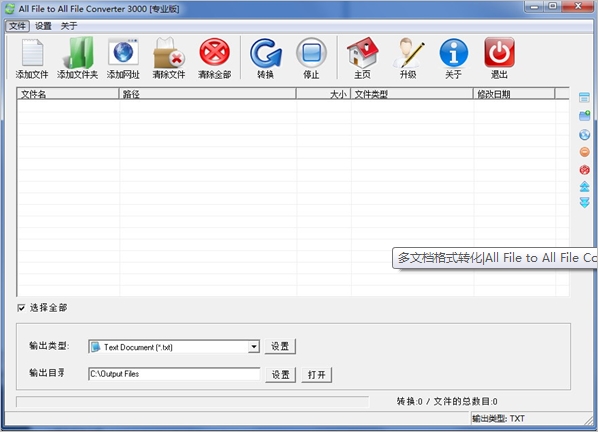Click the add folder icon in right sidebar
The height and width of the screenshot is (432, 598).
click(584, 116)
